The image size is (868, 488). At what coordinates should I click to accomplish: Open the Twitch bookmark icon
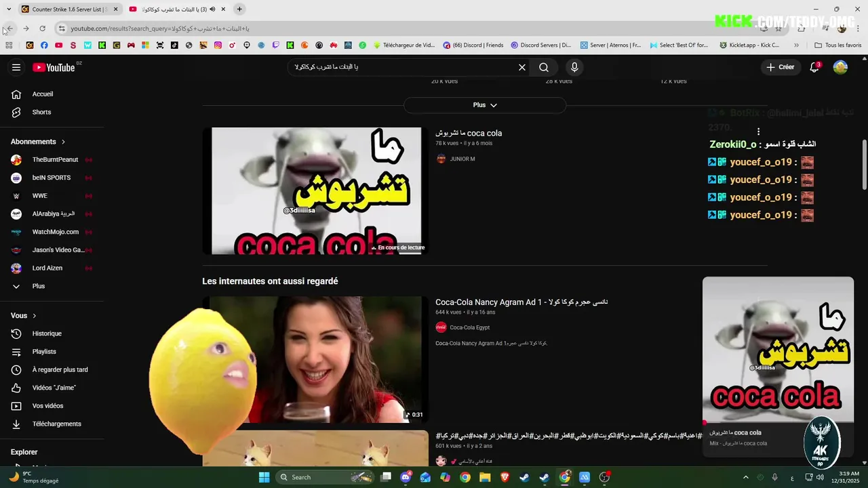click(275, 45)
